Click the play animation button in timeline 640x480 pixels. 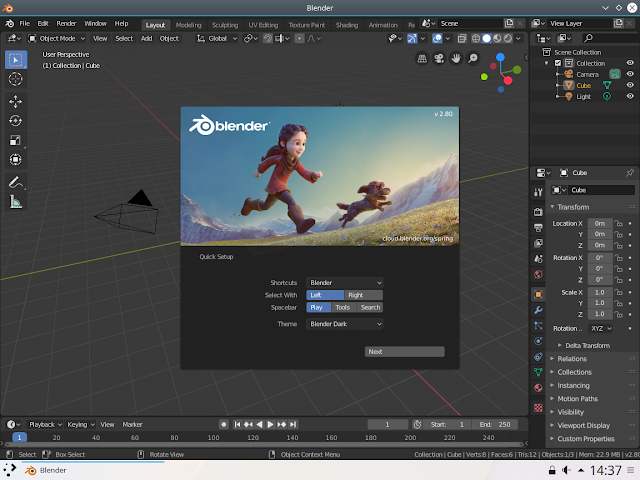point(268,424)
